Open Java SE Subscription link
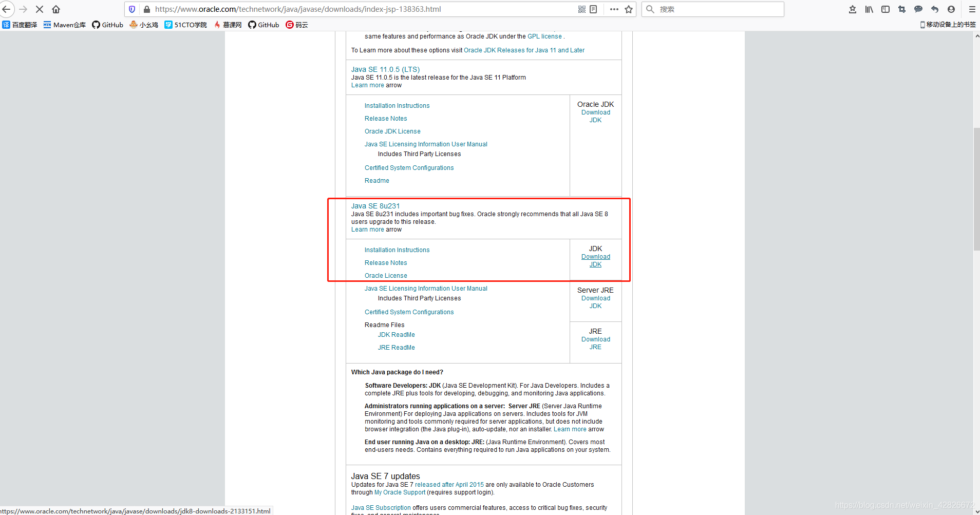The height and width of the screenshot is (515, 980). (x=381, y=508)
